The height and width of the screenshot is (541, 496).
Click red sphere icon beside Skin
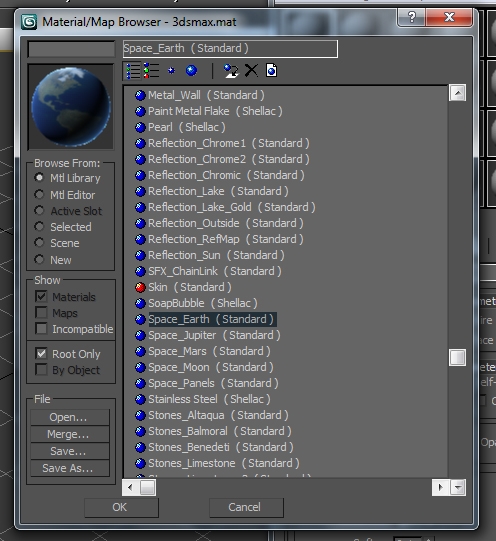click(140, 288)
